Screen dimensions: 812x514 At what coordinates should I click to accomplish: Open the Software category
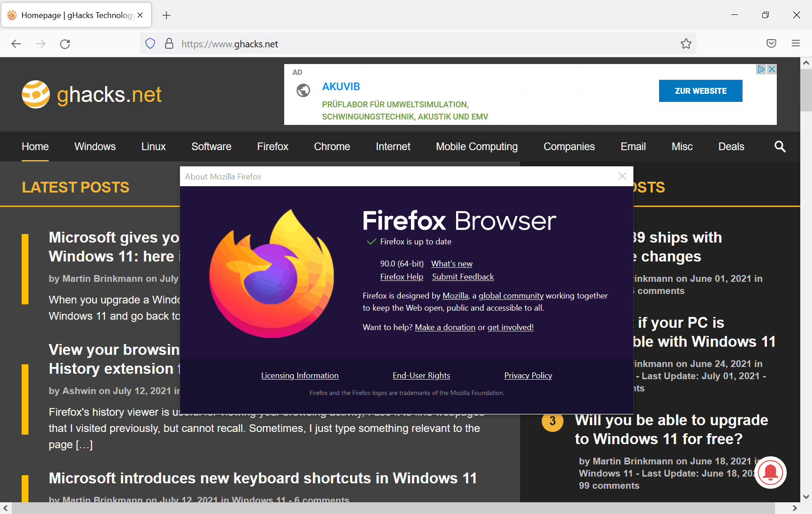(211, 147)
